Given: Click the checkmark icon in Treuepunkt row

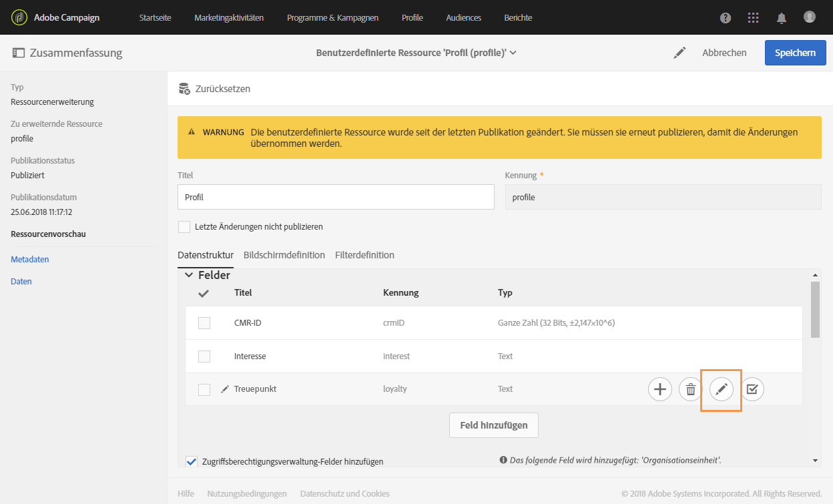Looking at the screenshot, I should [x=752, y=389].
